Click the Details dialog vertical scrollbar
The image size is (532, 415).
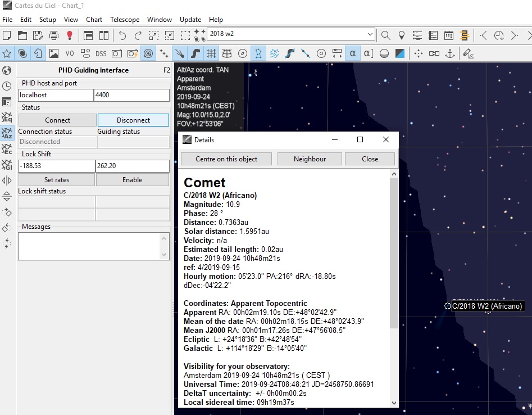(394, 253)
